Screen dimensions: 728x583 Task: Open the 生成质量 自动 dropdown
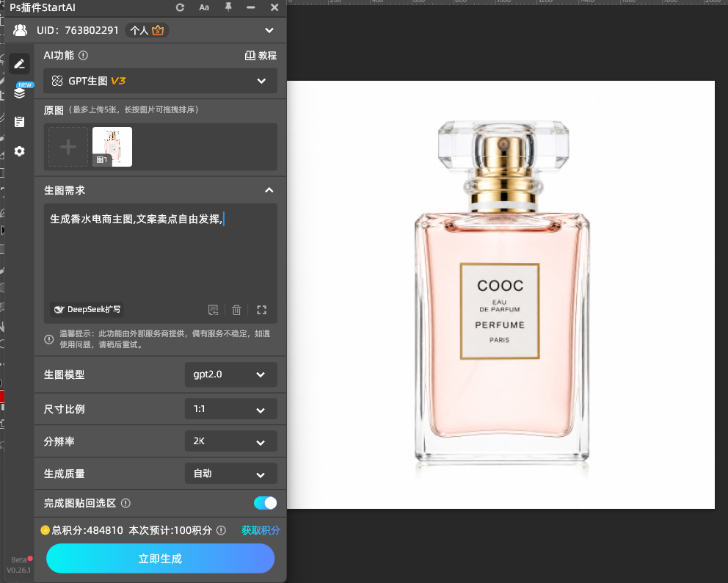(x=230, y=474)
